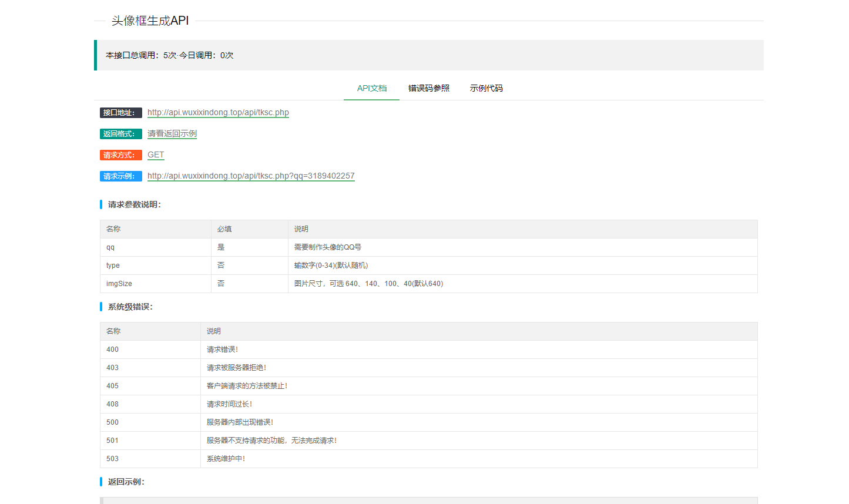Open the 错误码参照 tab
Screen dimensions: 849x504
click(x=428, y=88)
